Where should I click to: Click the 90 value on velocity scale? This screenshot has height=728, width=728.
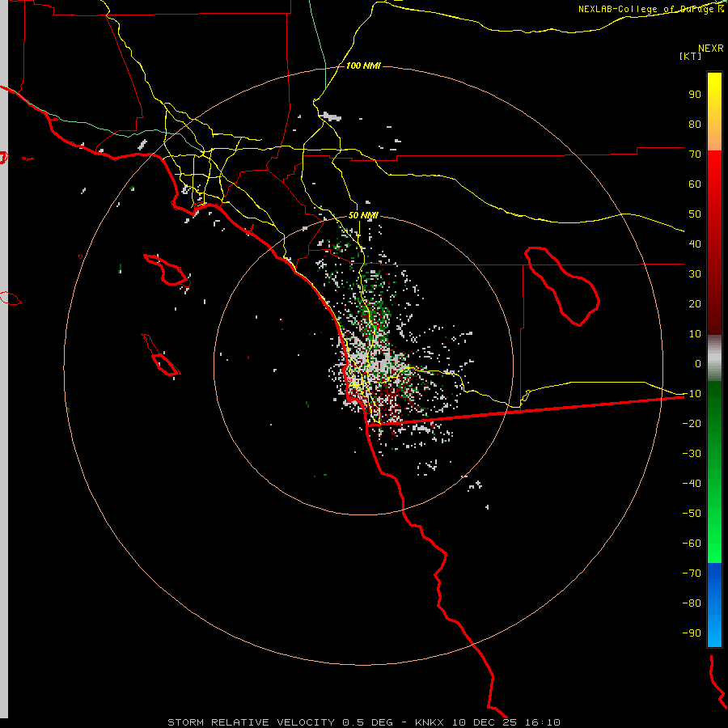coord(695,95)
